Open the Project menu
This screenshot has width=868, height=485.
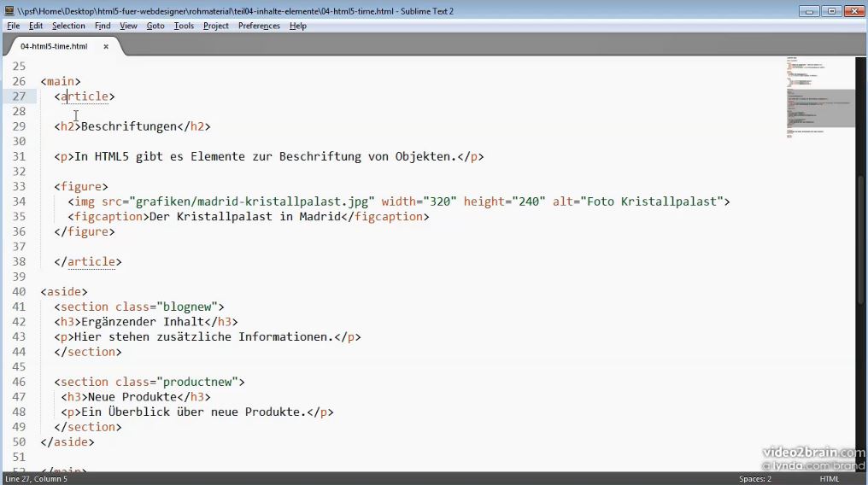click(x=216, y=26)
